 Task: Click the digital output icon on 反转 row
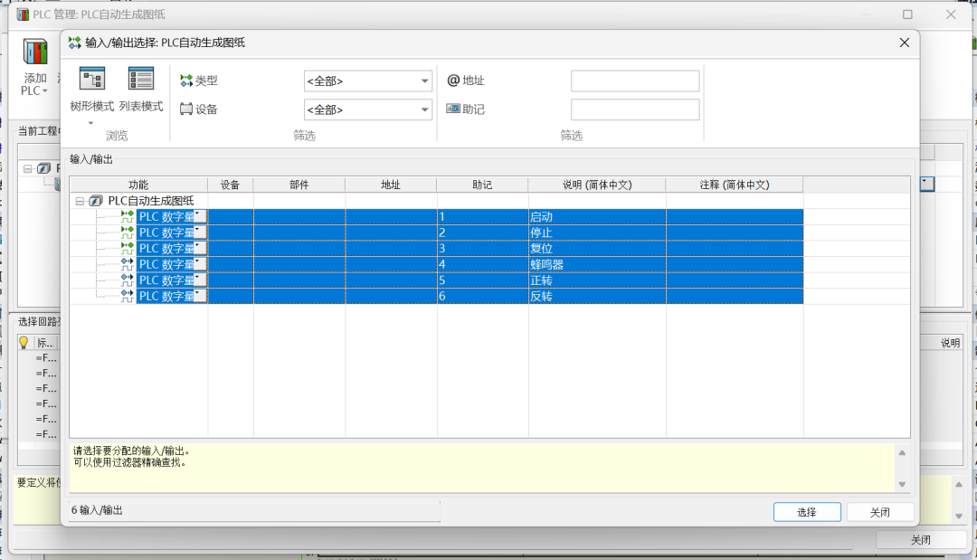128,296
